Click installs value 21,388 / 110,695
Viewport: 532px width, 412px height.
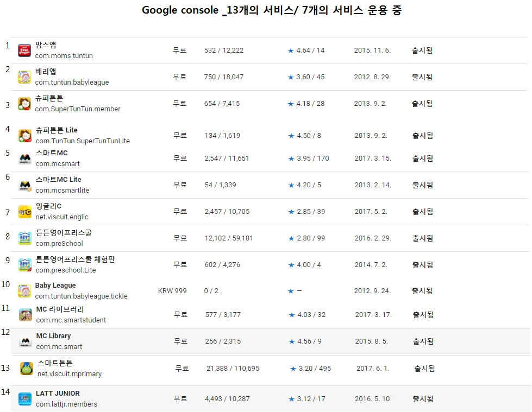(x=233, y=369)
